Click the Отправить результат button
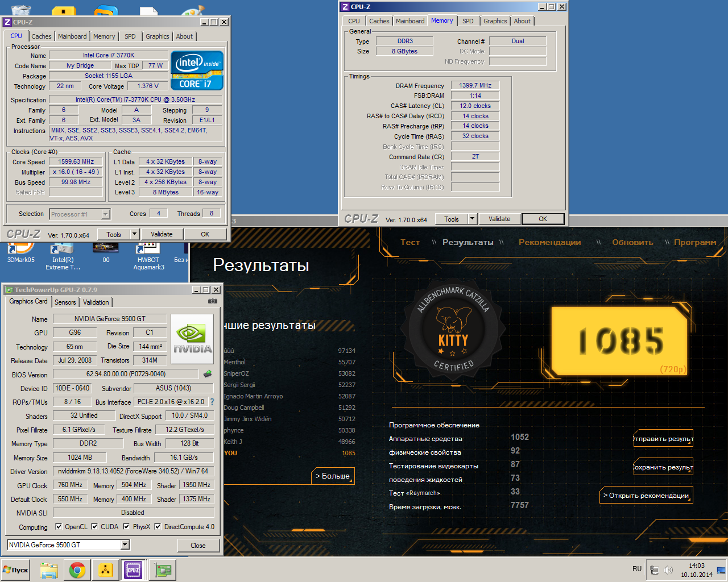The height and width of the screenshot is (582, 728). 663,439
